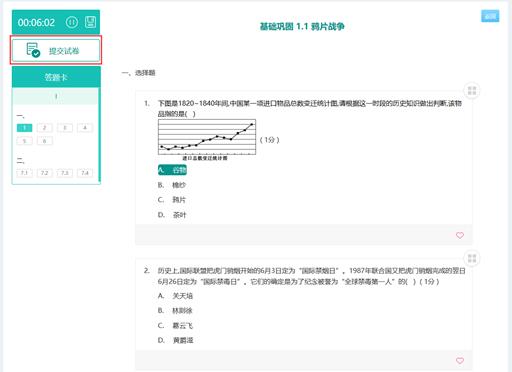Submit the exam with 提交试卷 button
Screen dimensions: 512x372
click(x=56, y=51)
